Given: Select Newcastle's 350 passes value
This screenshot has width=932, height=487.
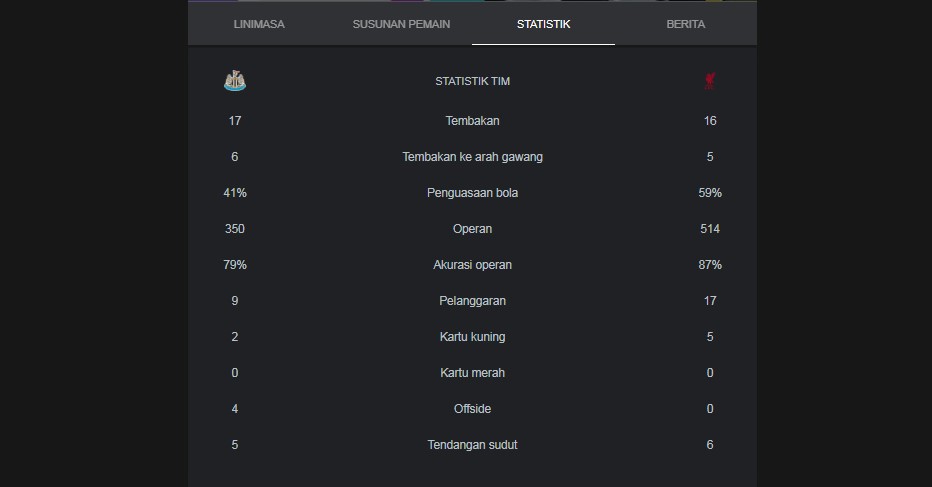Looking at the screenshot, I should tap(235, 229).
